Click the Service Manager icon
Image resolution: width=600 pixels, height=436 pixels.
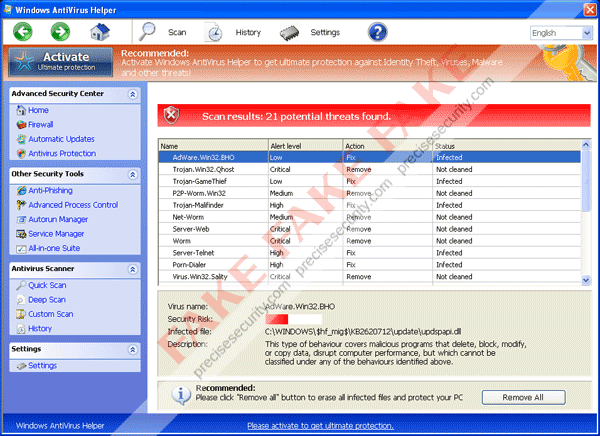[x=21, y=234]
